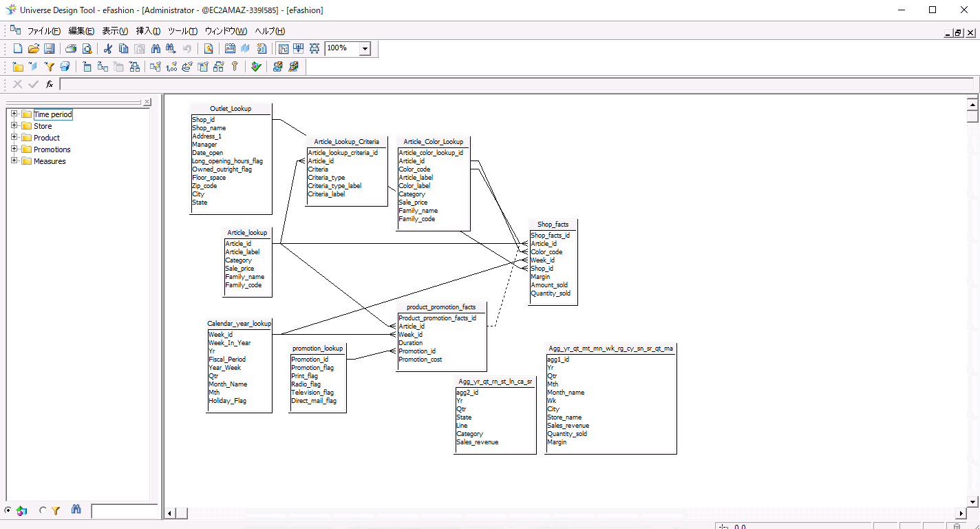Expand the Time period folder

[14, 114]
